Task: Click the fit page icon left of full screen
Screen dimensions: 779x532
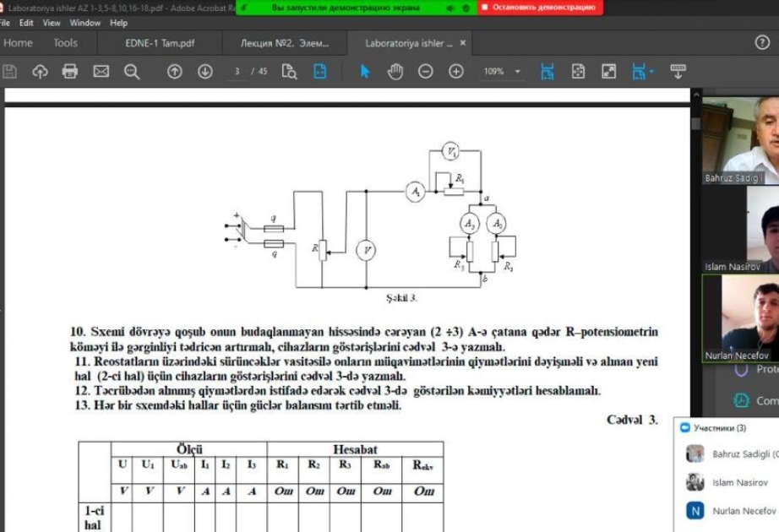Action: (578, 72)
